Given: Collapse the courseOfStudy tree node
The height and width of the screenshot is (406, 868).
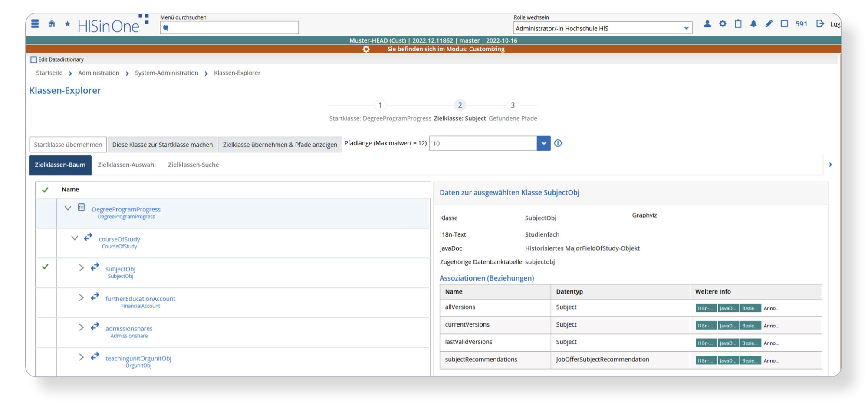Looking at the screenshot, I should pyautogui.click(x=75, y=238).
